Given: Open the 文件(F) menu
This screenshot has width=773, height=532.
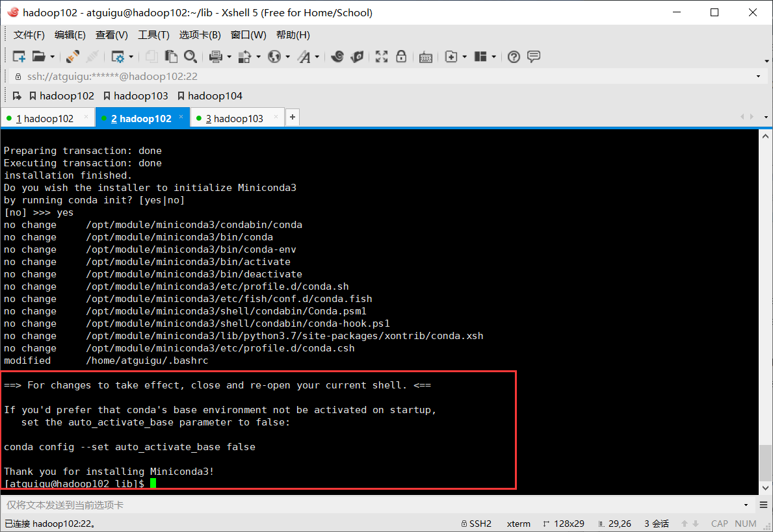Looking at the screenshot, I should click(29, 35).
